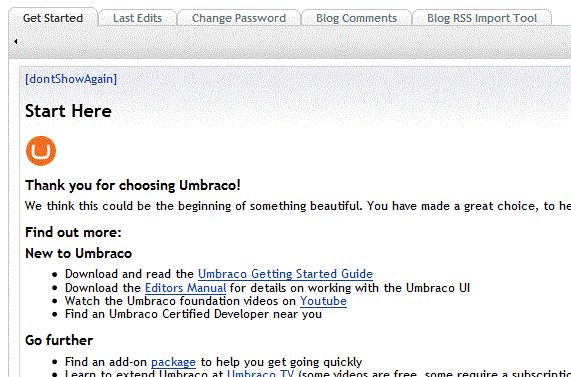Click the 'We think this could be' paragraph
The height and width of the screenshot is (377, 571).
pyautogui.click(x=298, y=206)
